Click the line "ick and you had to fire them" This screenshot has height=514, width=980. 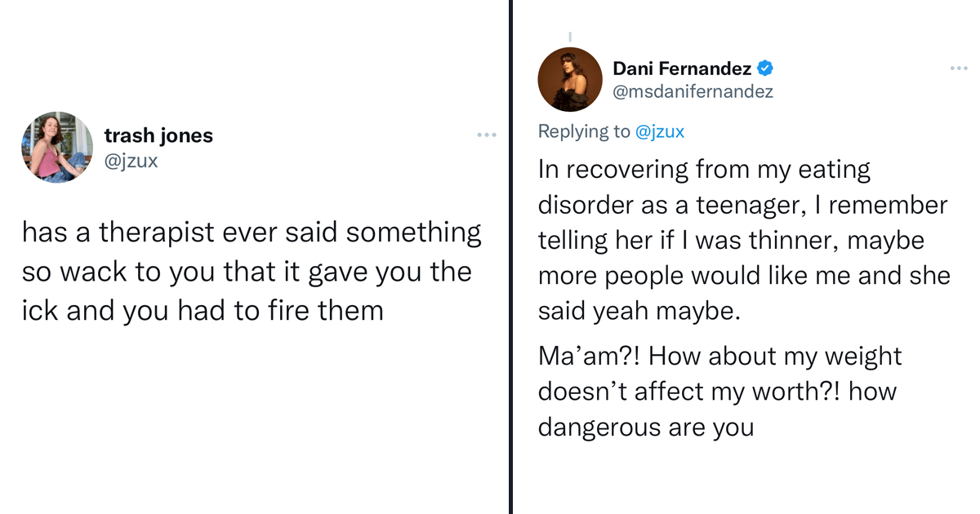(203, 310)
